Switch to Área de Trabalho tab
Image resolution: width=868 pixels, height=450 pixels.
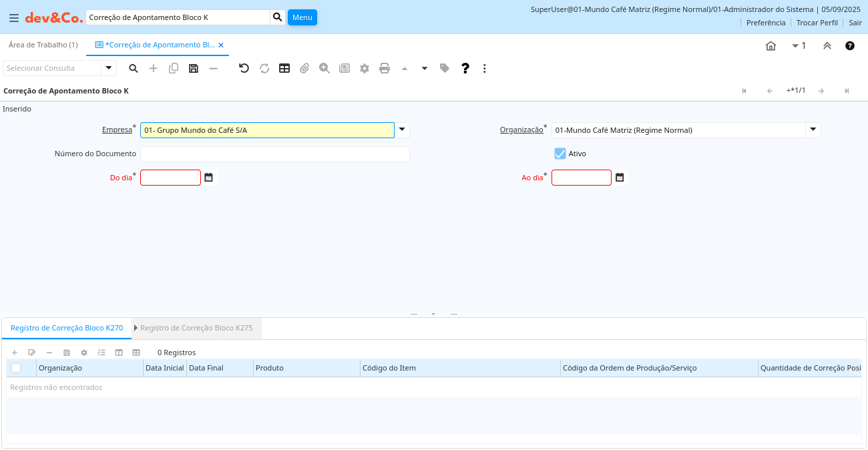tap(43, 45)
